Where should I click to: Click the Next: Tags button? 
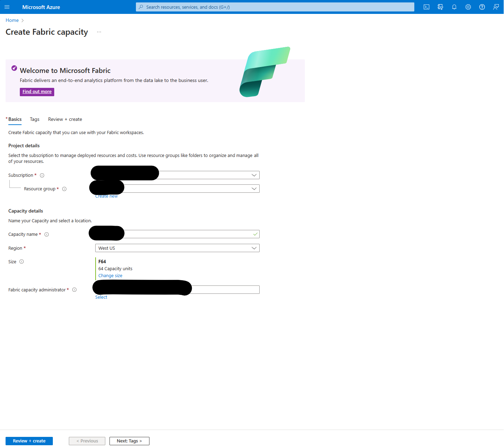click(x=129, y=441)
